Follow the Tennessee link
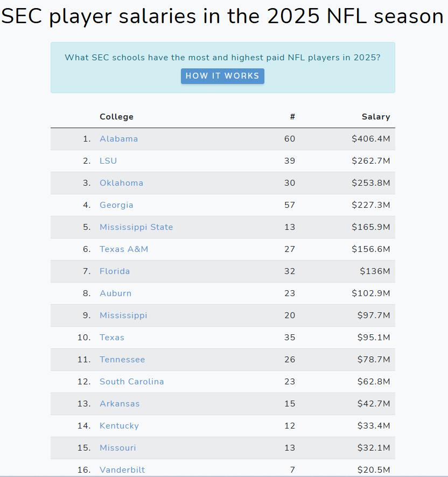448x477 pixels. click(122, 359)
